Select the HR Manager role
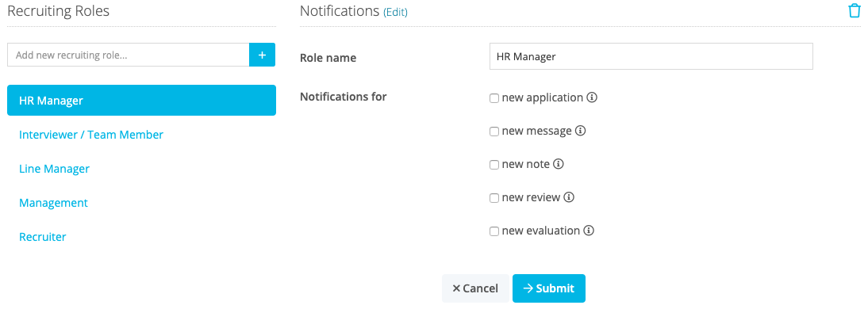Image resolution: width=868 pixels, height=309 pixels. 142,100
